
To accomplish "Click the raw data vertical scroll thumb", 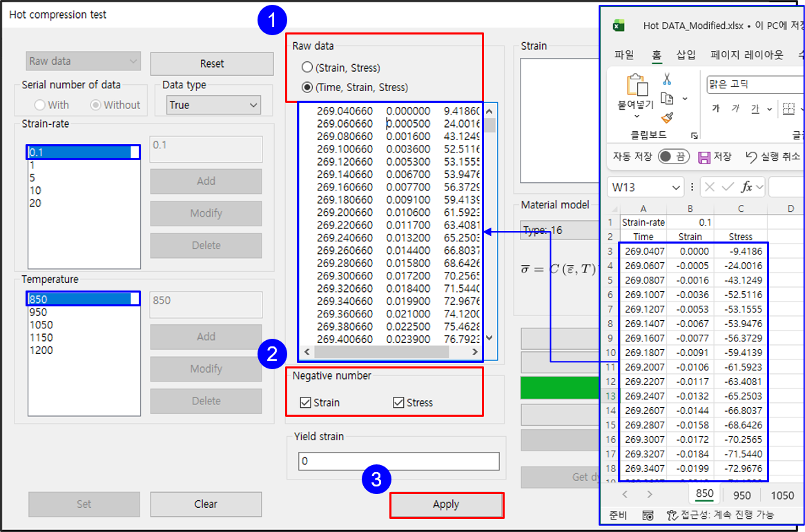I will point(489,126).
